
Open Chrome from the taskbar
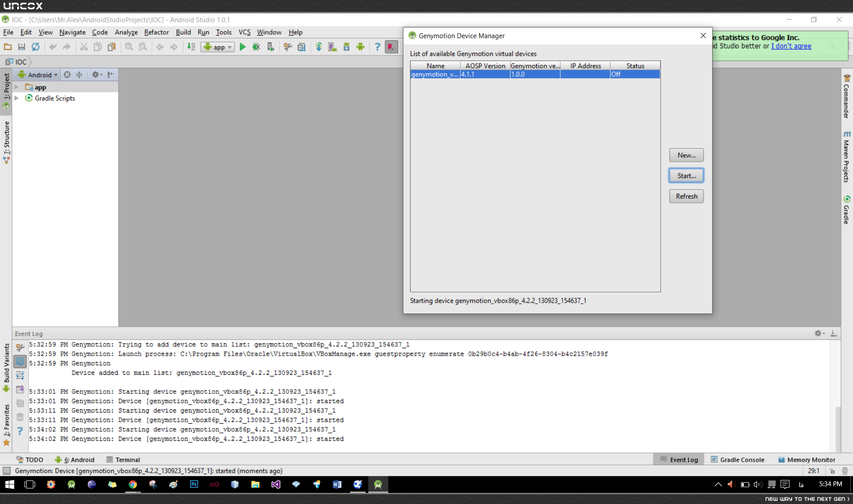(132, 484)
